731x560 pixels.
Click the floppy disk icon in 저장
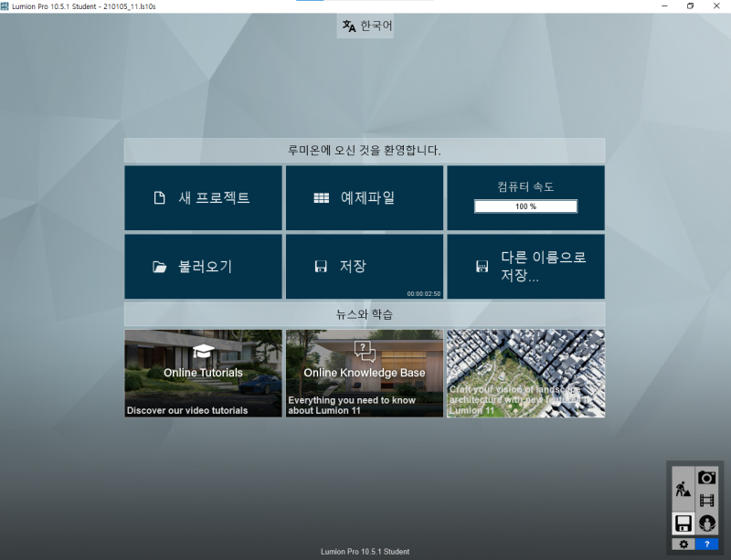point(321,266)
